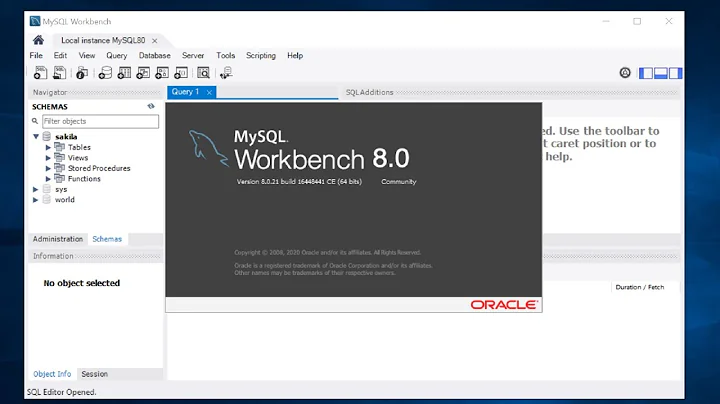Close the Query 1 tab
This screenshot has height=404, width=720.
coord(209,92)
